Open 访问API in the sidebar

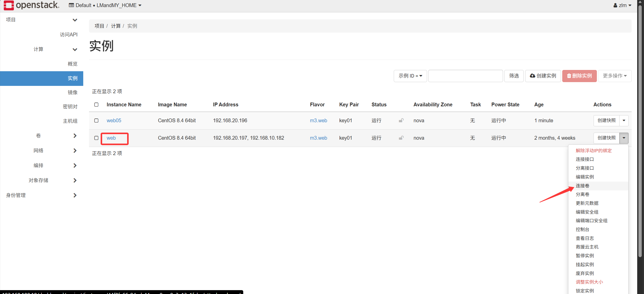[69, 35]
